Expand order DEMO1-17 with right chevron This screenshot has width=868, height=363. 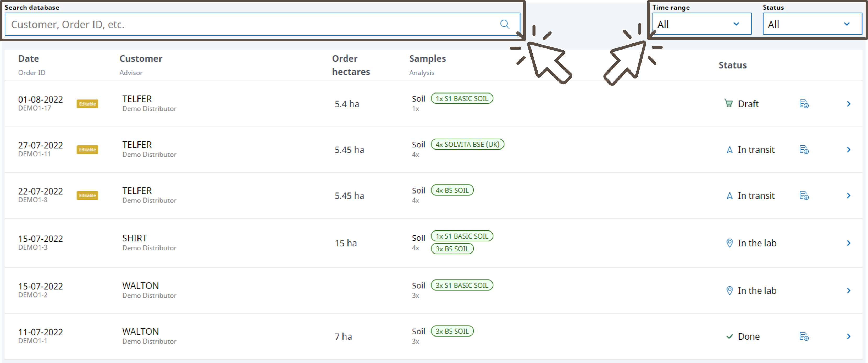pyautogui.click(x=848, y=104)
